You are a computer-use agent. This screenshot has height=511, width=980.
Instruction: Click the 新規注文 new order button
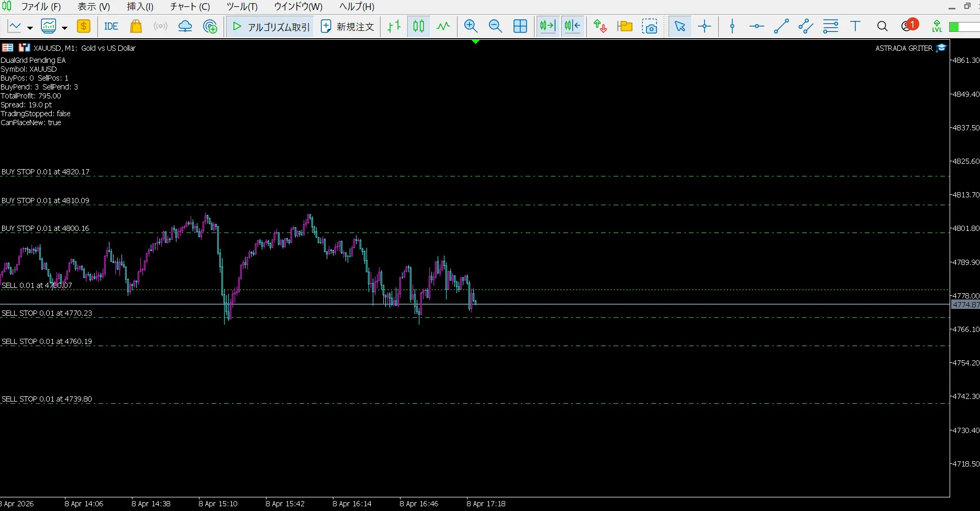(348, 26)
